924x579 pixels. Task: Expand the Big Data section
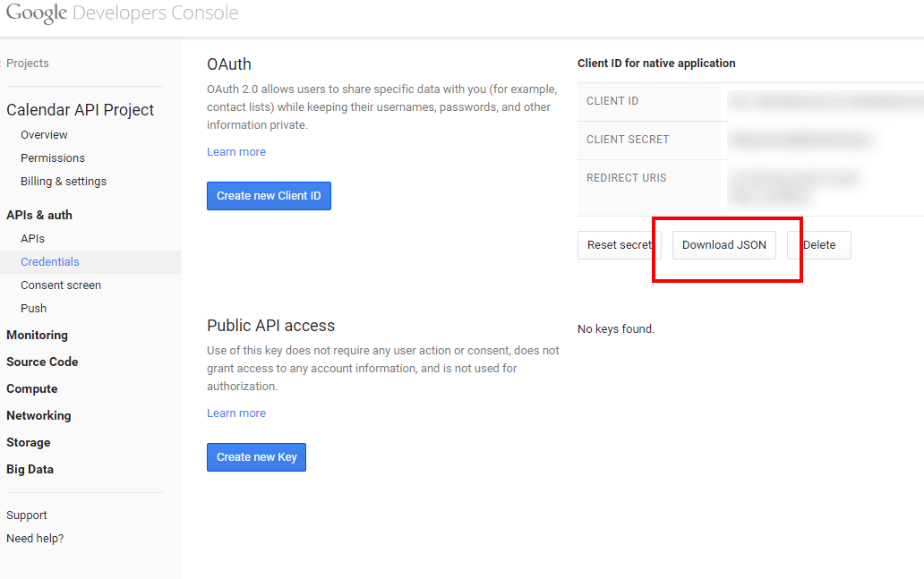[x=30, y=469]
